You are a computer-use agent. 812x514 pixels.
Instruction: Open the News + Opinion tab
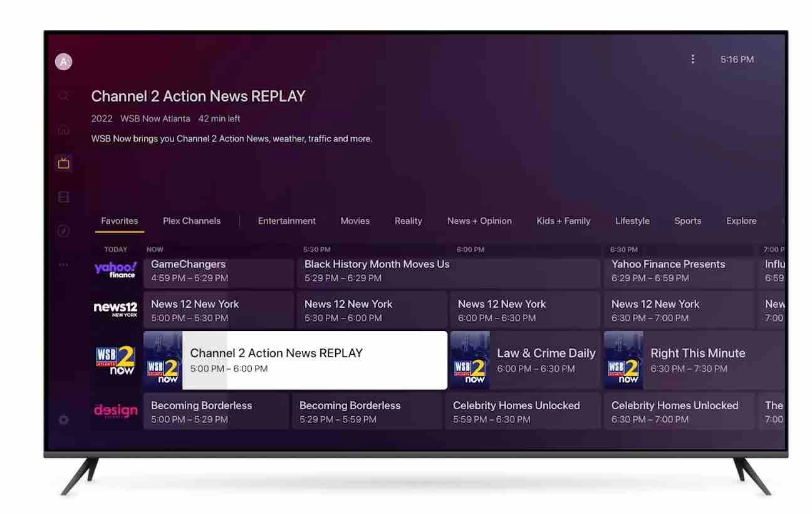click(479, 221)
